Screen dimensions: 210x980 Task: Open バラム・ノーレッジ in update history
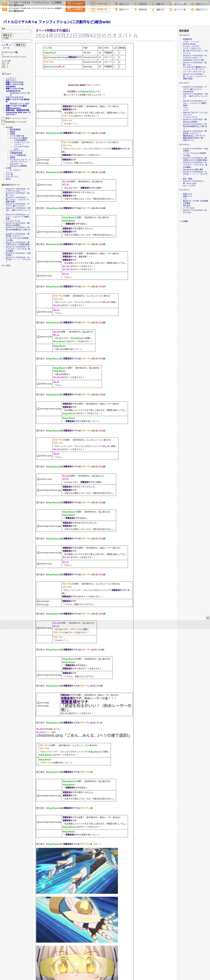point(191,42)
